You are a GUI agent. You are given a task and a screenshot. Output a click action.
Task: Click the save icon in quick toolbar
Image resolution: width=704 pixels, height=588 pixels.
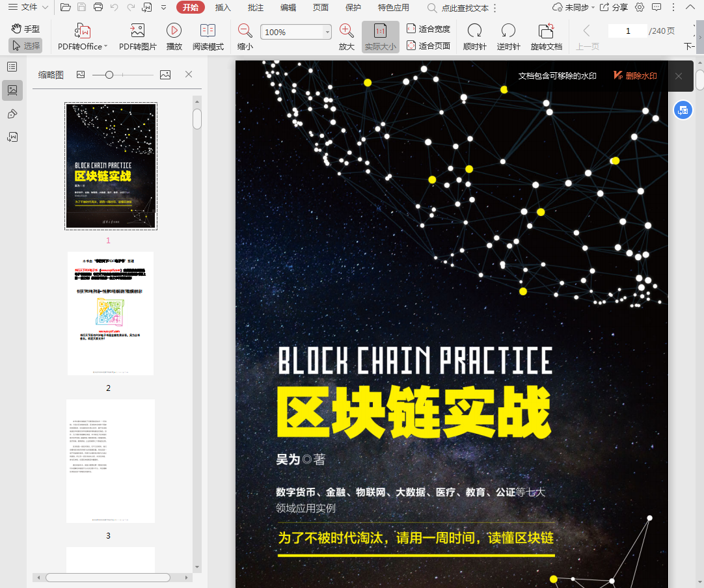[82, 7]
